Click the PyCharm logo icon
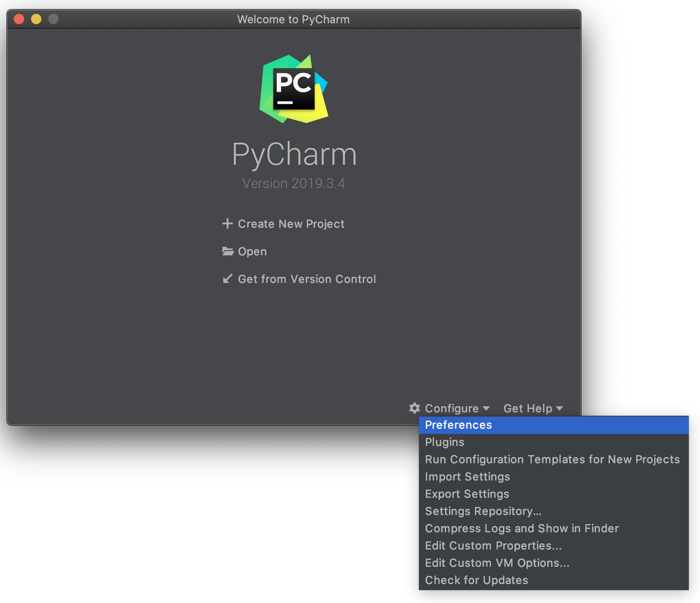Viewport: 700px width, 603px height. tap(293, 88)
